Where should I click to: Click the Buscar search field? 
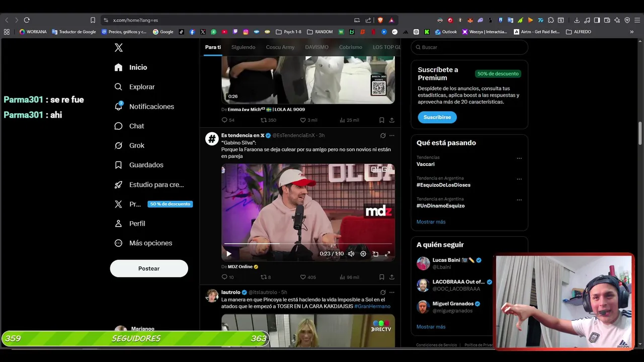(469, 47)
